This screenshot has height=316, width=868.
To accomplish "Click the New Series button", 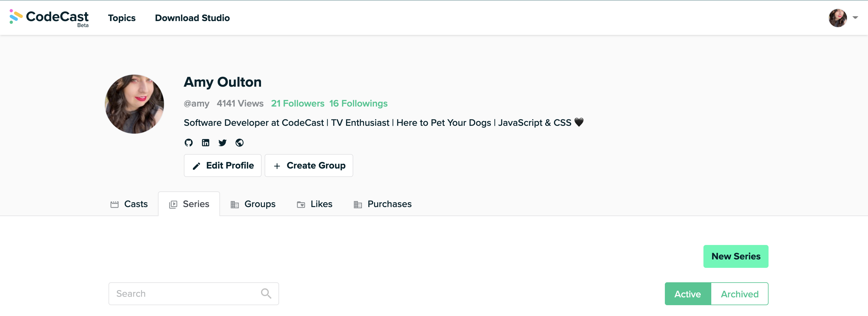I will pyautogui.click(x=736, y=256).
